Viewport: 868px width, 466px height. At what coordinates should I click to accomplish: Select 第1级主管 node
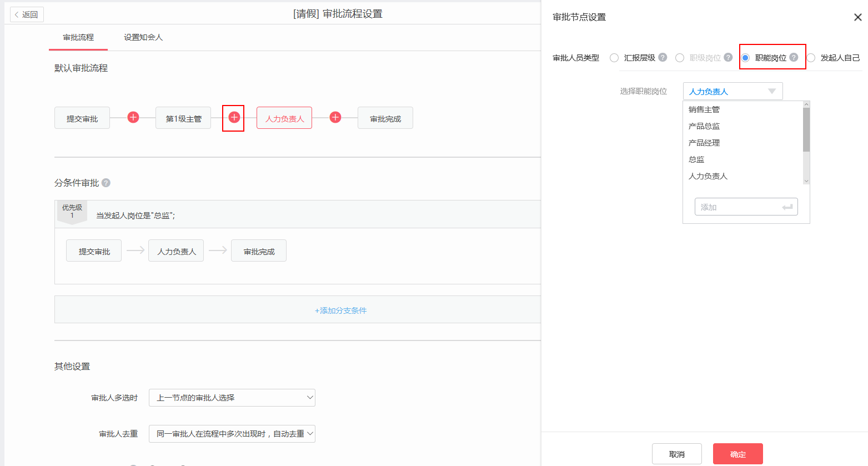[x=183, y=118]
